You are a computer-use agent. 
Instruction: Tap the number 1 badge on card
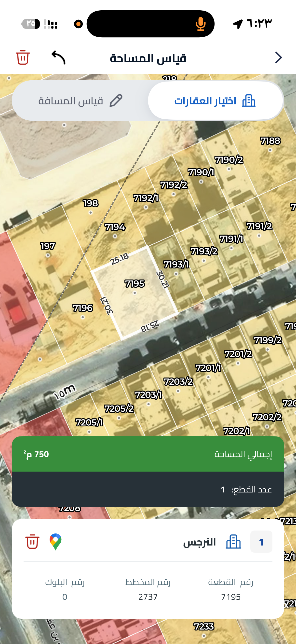pos(261,542)
